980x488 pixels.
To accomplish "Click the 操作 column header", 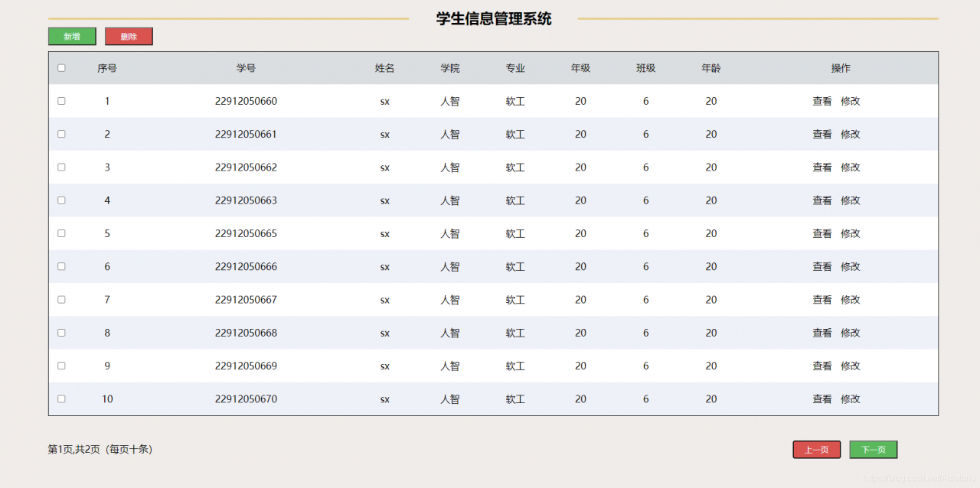I will click(841, 68).
